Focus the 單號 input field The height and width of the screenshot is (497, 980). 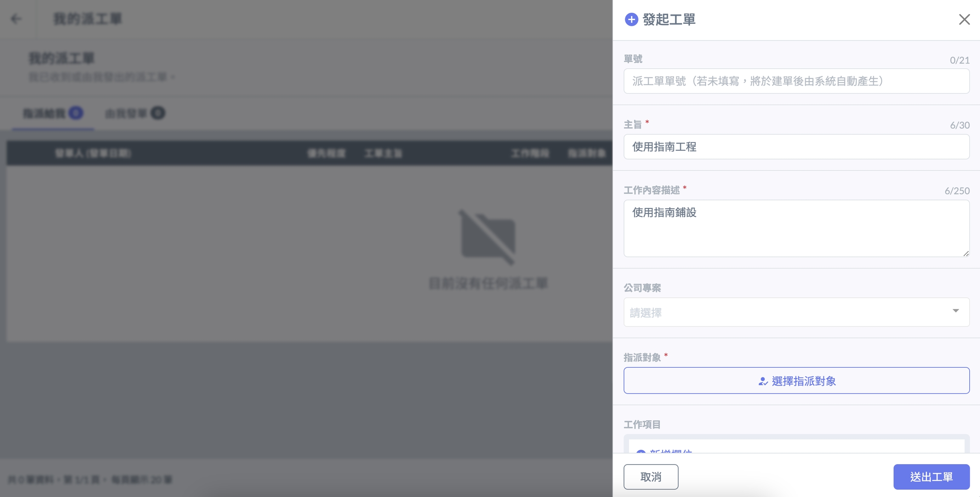point(796,81)
